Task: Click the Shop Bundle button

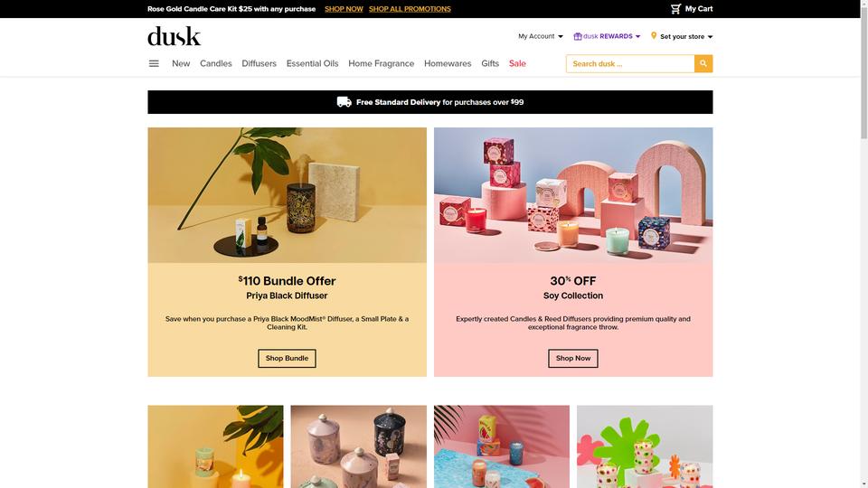Action: click(x=287, y=358)
